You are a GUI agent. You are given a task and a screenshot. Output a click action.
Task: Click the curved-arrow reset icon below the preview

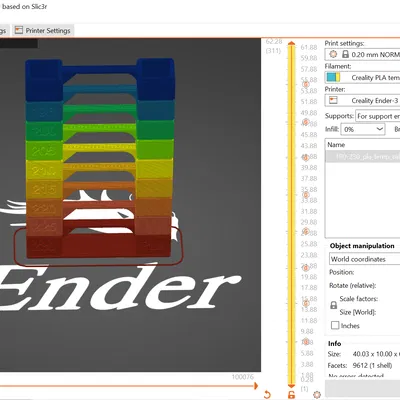(267, 395)
